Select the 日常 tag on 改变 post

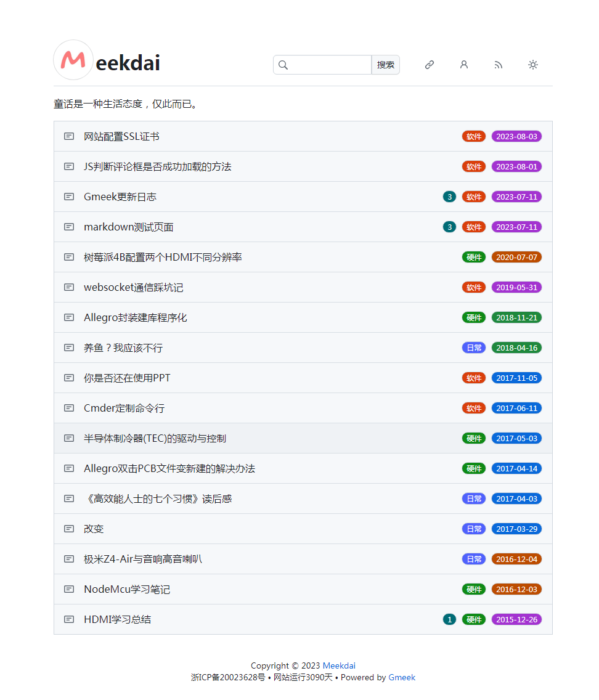(x=473, y=529)
